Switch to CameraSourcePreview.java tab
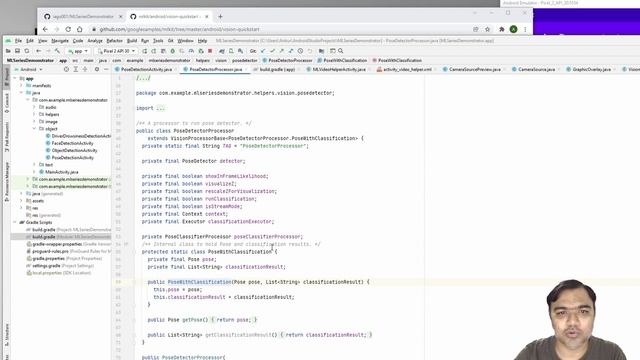This screenshot has width=640, height=360. tap(475, 69)
